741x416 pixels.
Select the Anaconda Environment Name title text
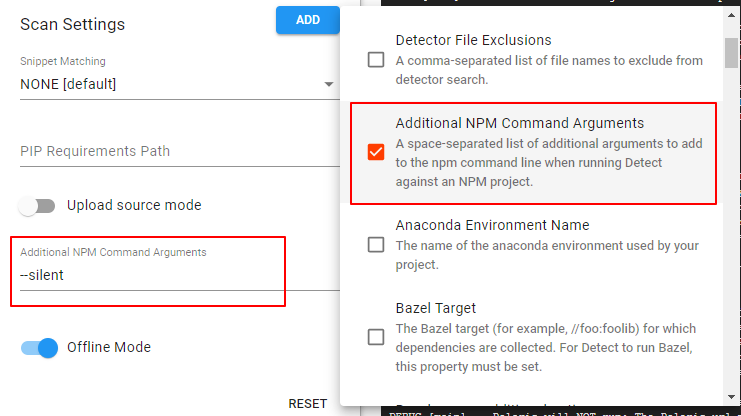pyautogui.click(x=492, y=225)
